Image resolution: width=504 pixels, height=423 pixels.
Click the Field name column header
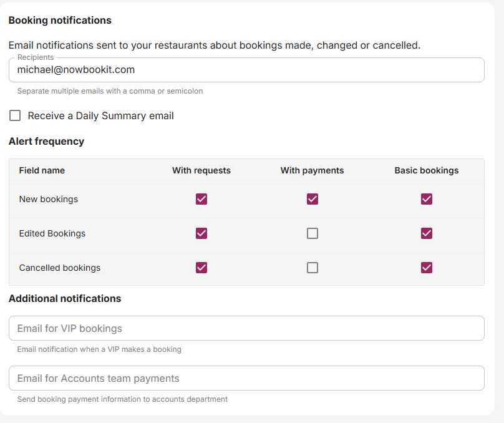click(x=42, y=170)
